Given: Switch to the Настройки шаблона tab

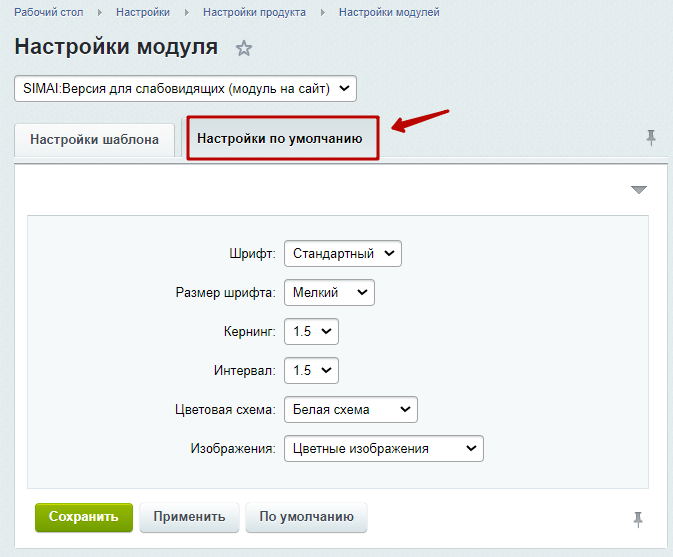Looking at the screenshot, I should coord(94,140).
